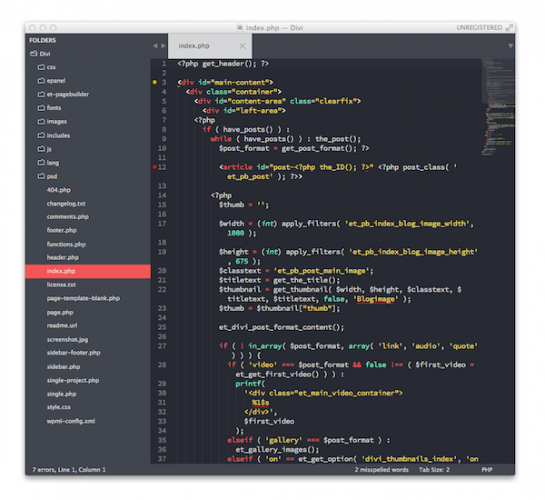
Task: Open the tab list dropdown arrow
Action: point(510,46)
